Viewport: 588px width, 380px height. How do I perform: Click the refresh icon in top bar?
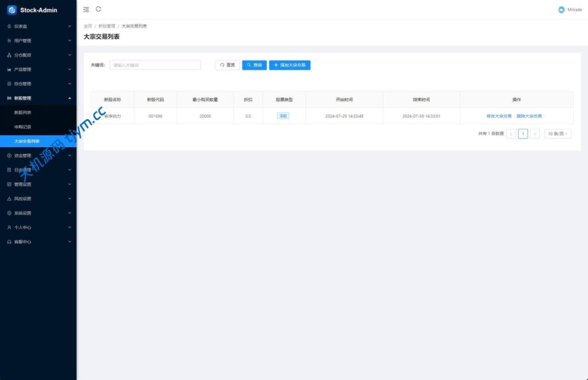(x=99, y=9)
